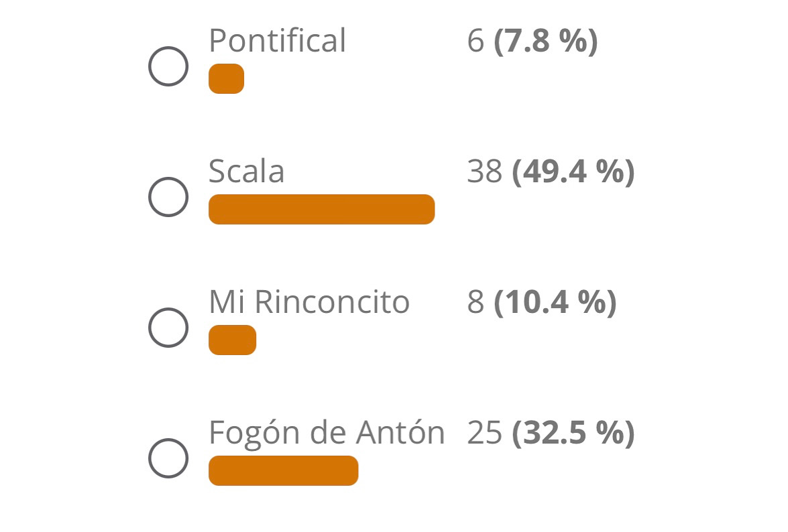Choose the Mi Rinconcito radio option

168,328
